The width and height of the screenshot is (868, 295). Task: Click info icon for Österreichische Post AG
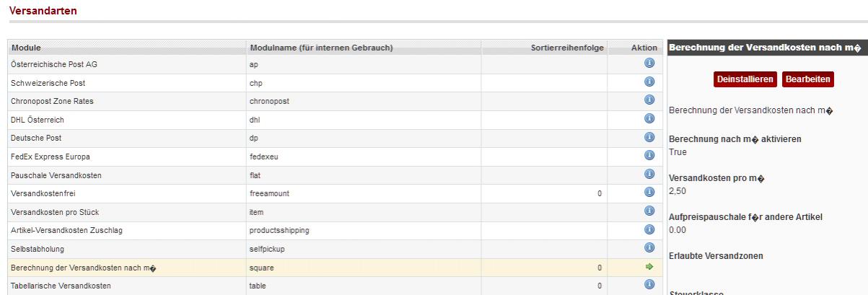point(649,63)
